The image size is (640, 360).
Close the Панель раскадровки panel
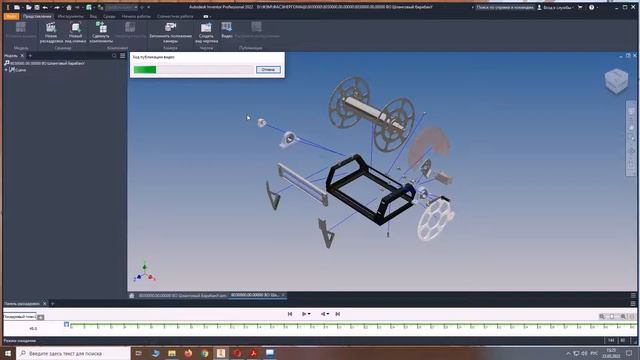click(44, 304)
